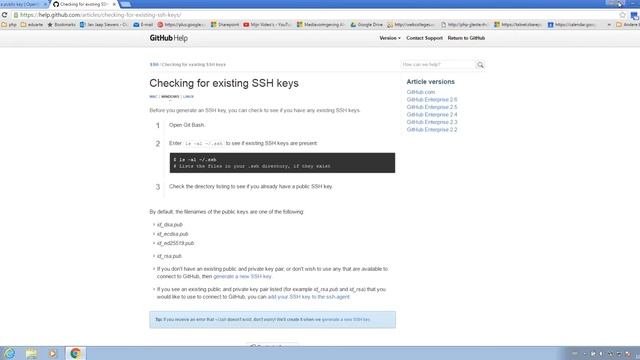This screenshot has width=640, height=360.
Task: Click the id_ed25519.pub filename text
Action: (x=176, y=243)
